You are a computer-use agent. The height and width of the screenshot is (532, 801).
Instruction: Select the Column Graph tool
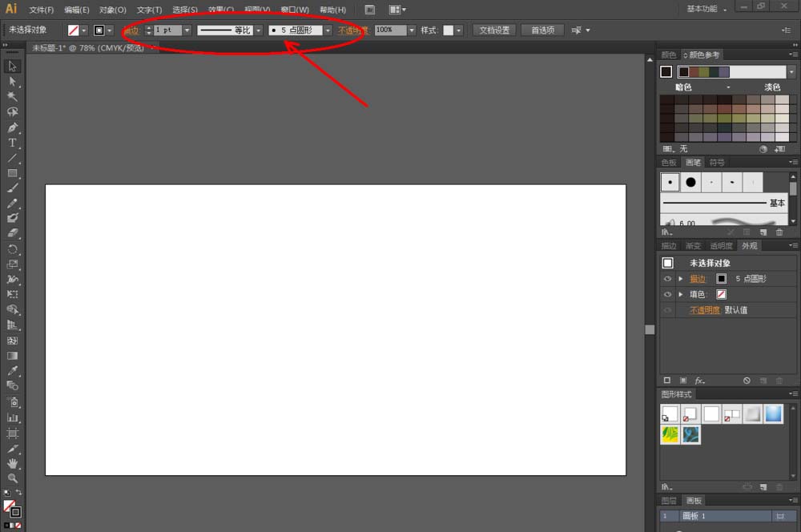pos(12,418)
